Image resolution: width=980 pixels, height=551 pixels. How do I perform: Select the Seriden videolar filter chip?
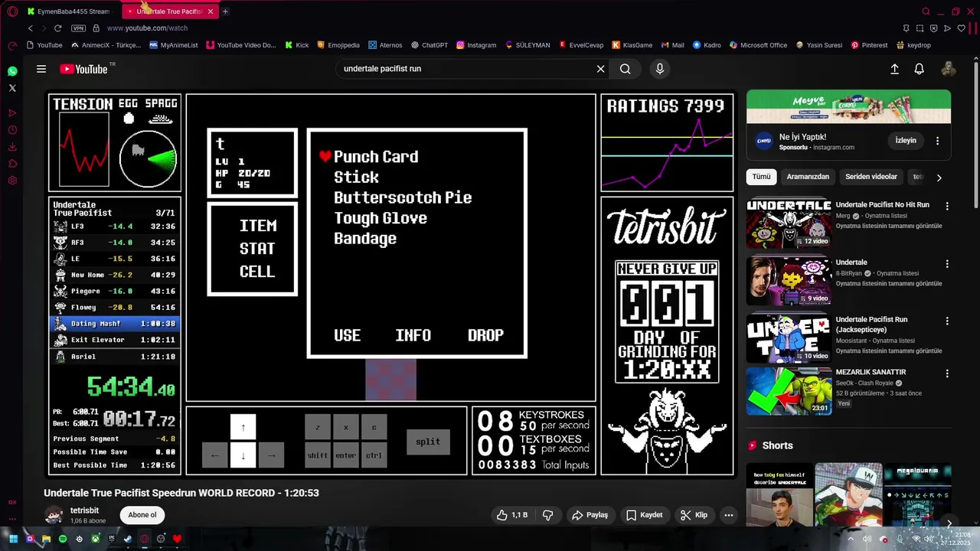(871, 177)
